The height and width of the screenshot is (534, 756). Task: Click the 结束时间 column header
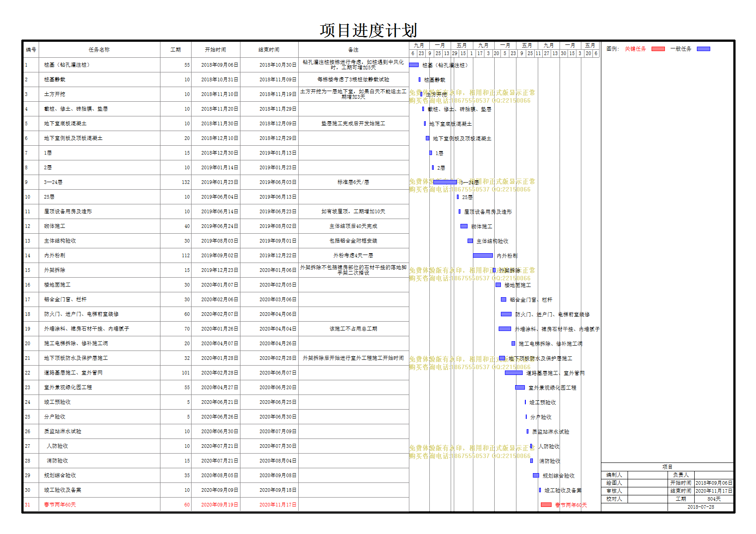[x=269, y=50]
